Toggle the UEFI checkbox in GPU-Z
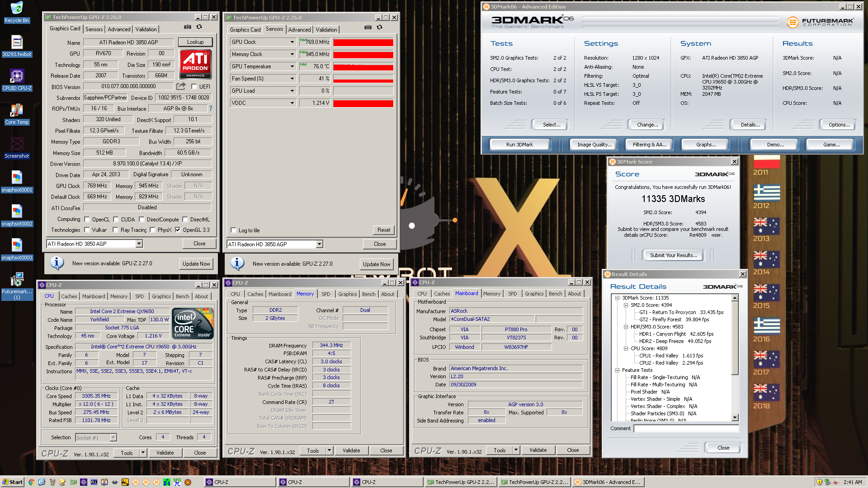 (194, 86)
